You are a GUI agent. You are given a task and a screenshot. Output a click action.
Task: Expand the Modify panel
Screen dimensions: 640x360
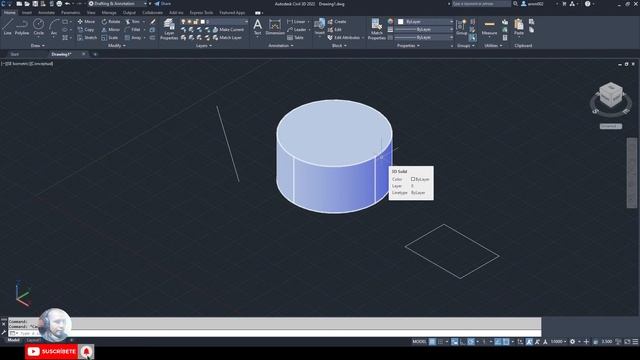click(x=116, y=46)
